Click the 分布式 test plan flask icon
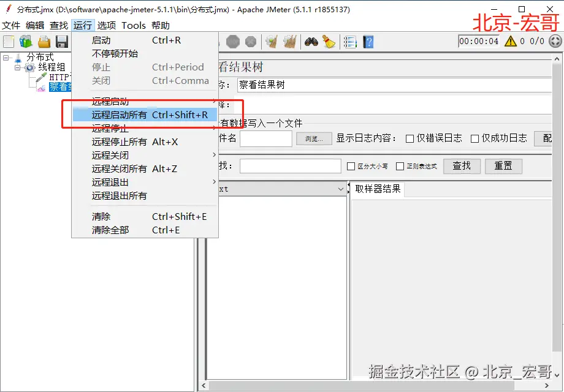The image size is (564, 392). coord(18,58)
